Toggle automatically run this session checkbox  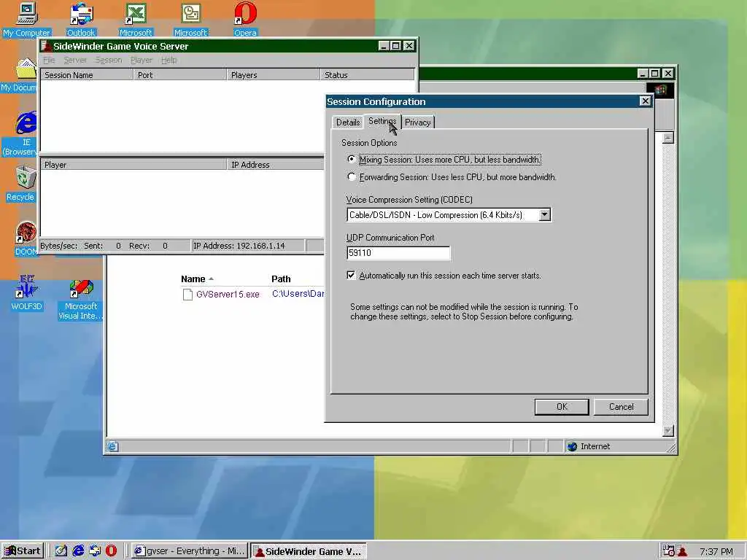351,275
